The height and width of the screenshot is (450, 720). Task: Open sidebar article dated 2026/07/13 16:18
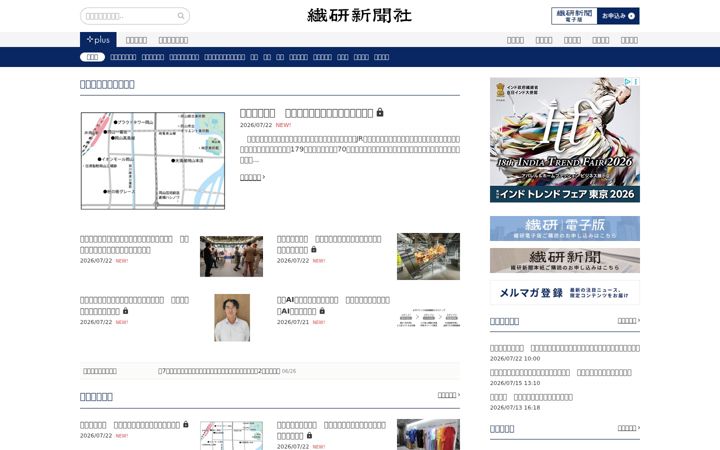click(x=531, y=397)
